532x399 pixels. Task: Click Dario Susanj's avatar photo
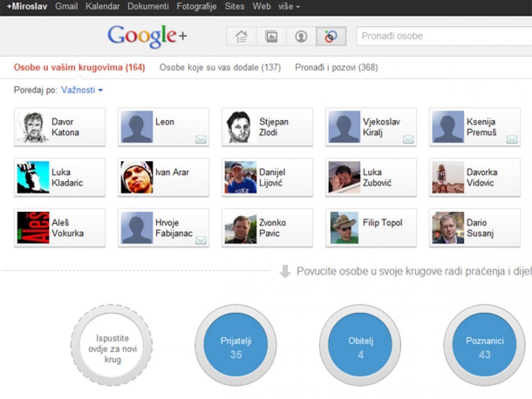(448, 228)
